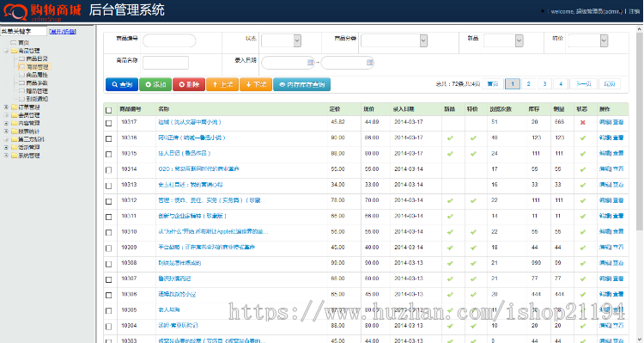Click the green status check in row 10316

pos(582,138)
